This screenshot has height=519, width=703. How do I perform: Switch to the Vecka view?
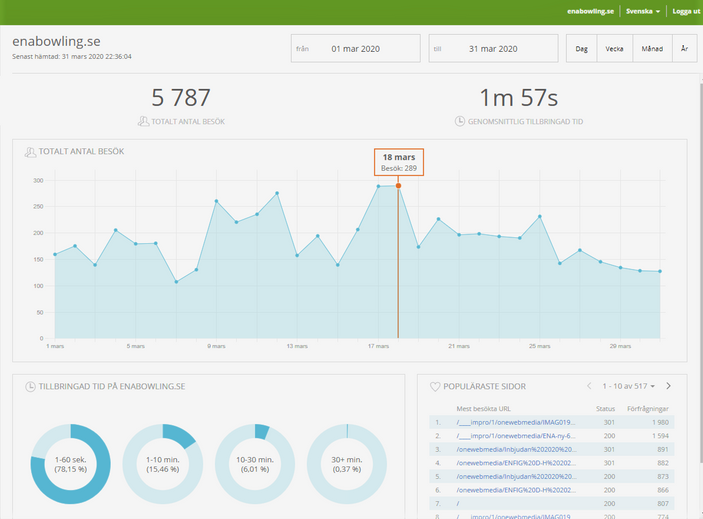(614, 48)
